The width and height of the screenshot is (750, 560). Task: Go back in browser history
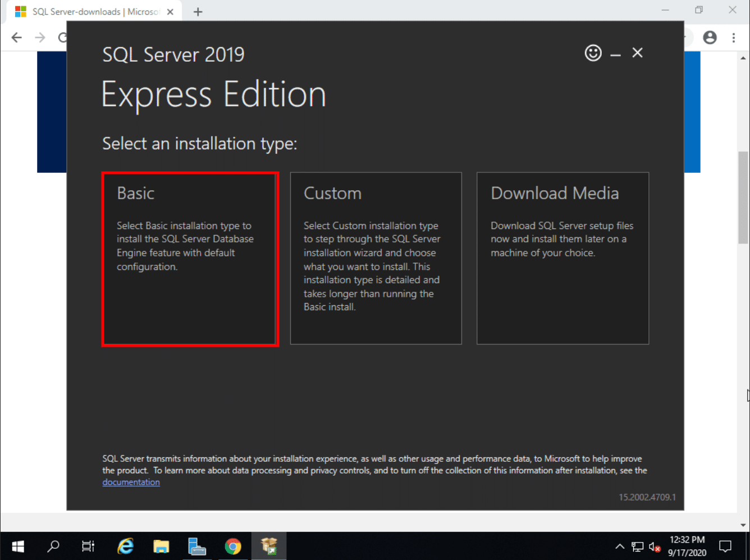click(17, 38)
